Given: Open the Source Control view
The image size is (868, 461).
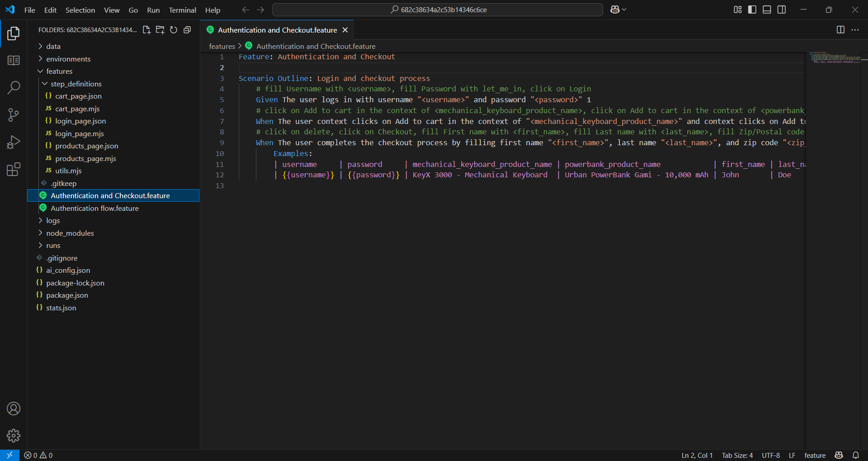Looking at the screenshot, I should coord(14,115).
